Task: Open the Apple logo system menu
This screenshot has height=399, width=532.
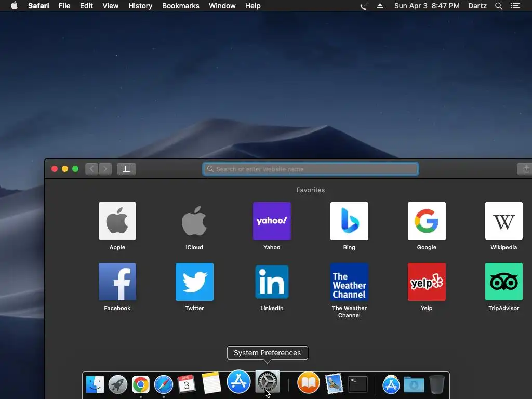Action: 14,5
